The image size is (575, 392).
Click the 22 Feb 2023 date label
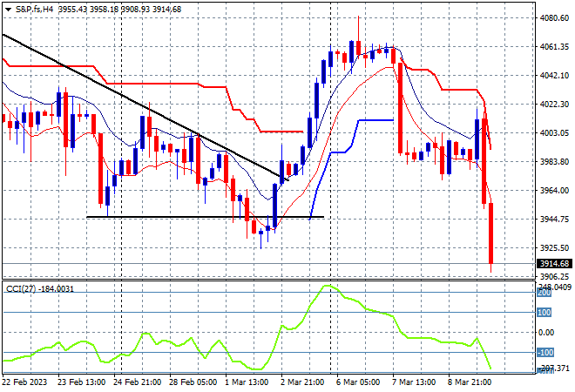[25, 382]
